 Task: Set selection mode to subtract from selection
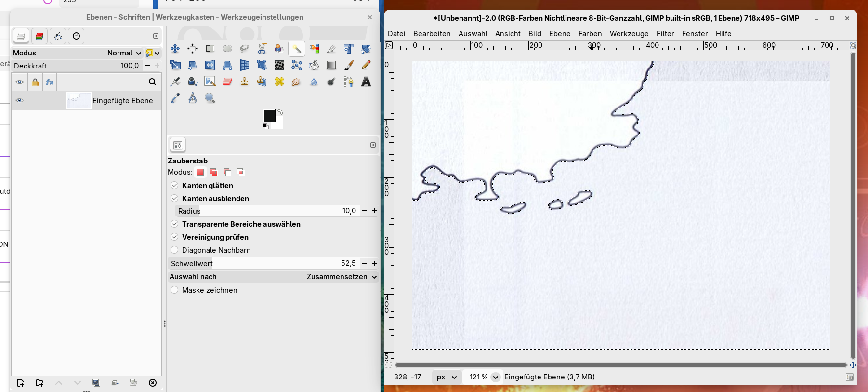pyautogui.click(x=227, y=172)
